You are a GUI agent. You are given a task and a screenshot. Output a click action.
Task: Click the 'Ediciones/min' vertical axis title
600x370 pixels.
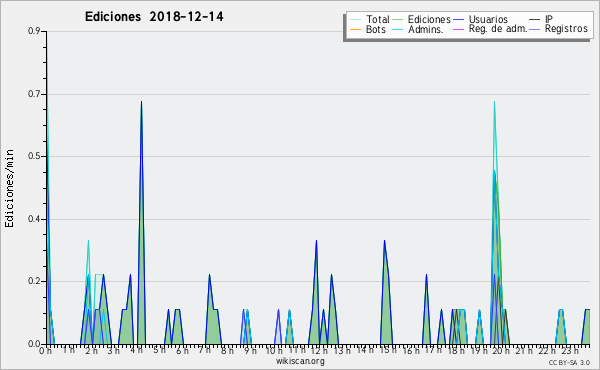coord(9,188)
